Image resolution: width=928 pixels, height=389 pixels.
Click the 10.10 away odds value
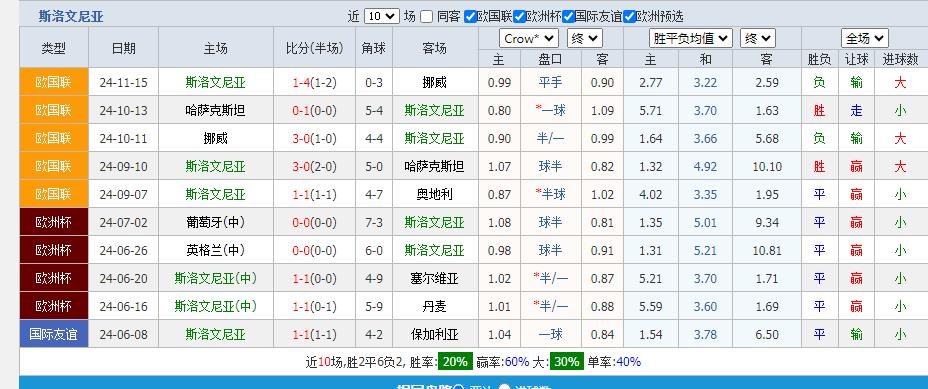coord(767,166)
